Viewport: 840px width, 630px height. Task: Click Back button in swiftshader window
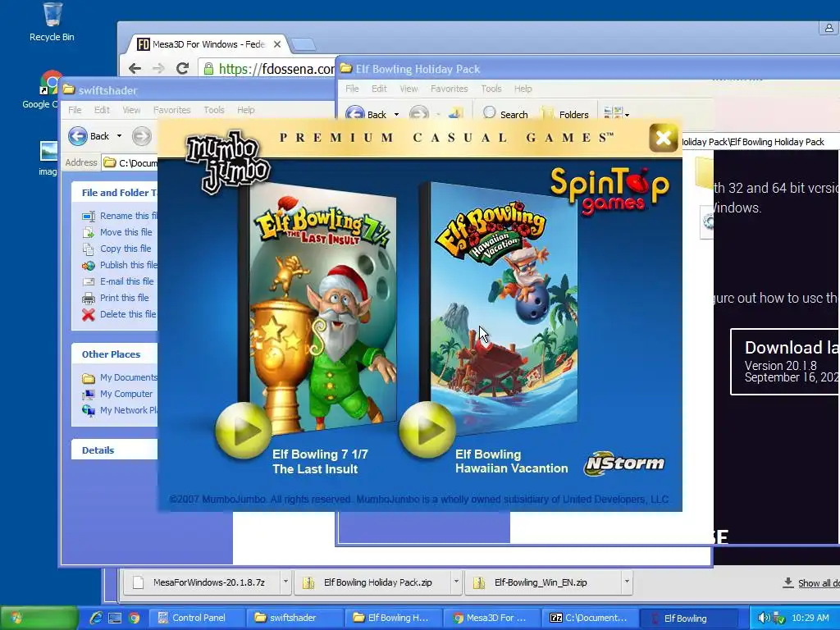pyautogui.click(x=89, y=136)
